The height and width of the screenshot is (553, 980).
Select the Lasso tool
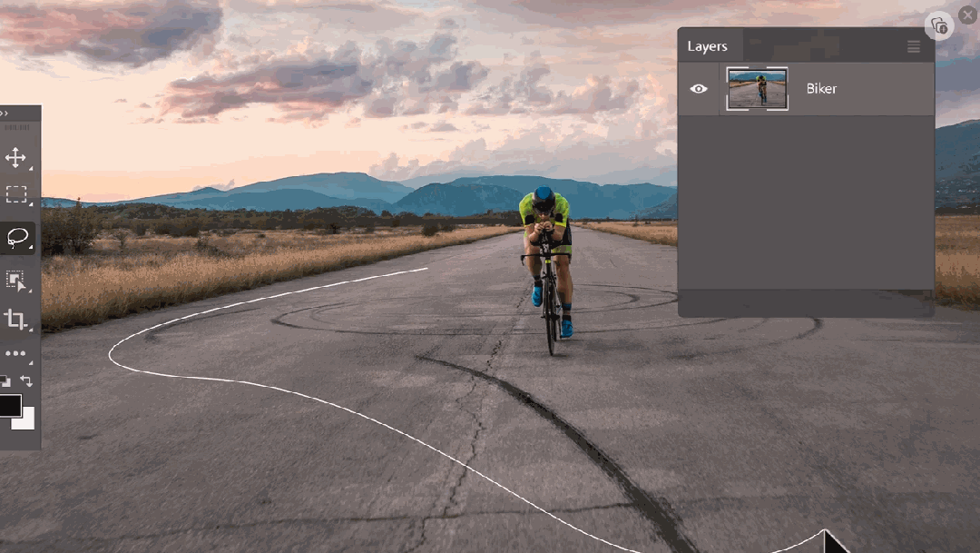(x=17, y=238)
